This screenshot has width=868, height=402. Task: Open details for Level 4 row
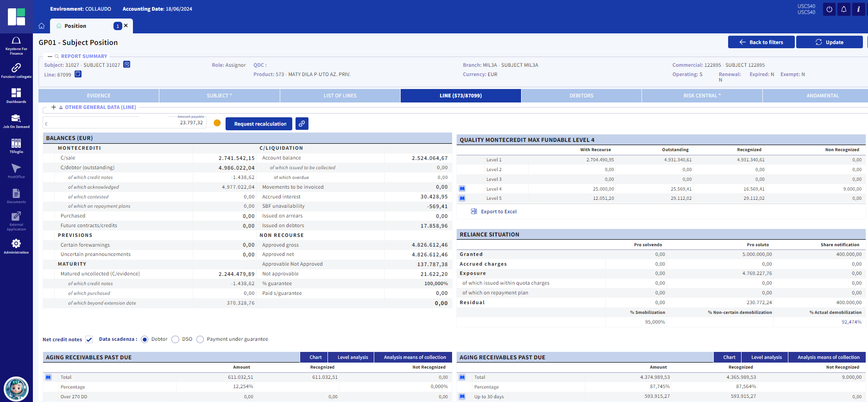pos(462,189)
